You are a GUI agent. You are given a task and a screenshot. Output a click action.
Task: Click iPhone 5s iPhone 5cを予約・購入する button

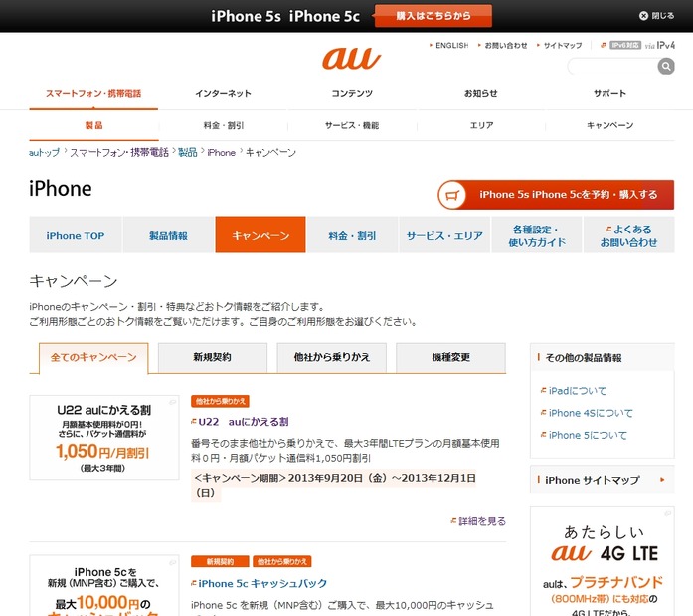click(556, 195)
